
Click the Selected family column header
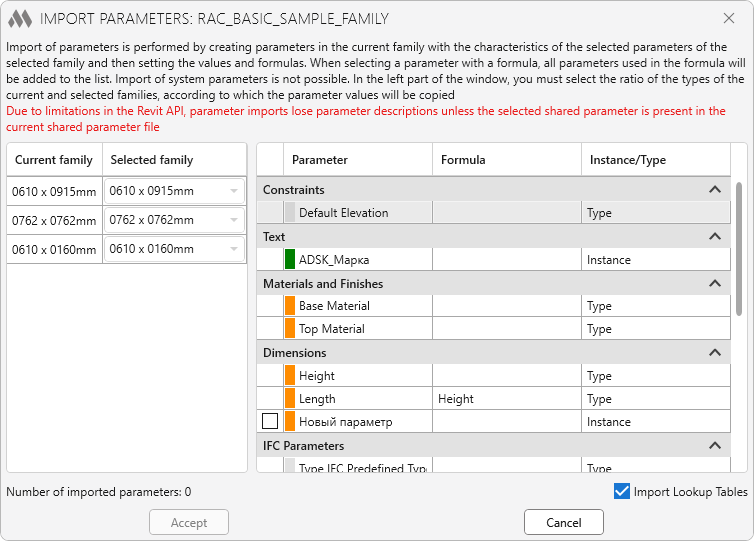tap(175, 160)
